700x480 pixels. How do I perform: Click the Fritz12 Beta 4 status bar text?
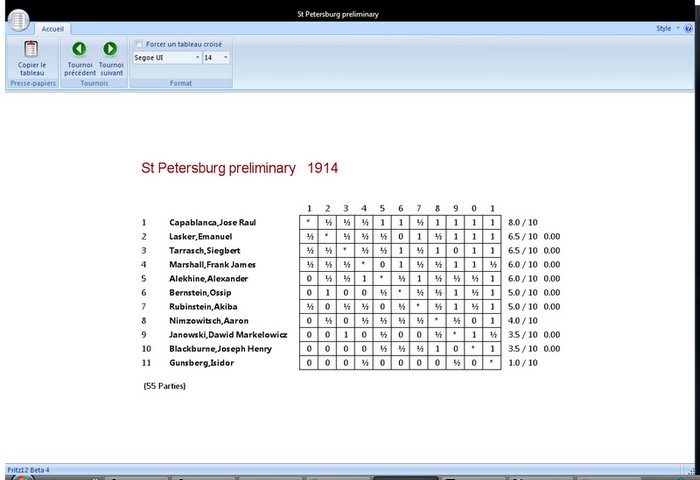[28, 469]
